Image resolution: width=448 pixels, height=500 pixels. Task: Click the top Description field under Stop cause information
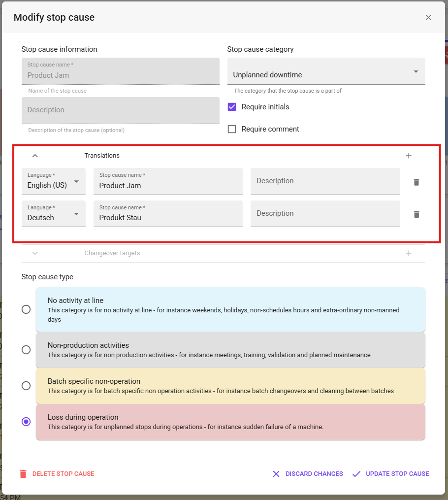click(x=121, y=110)
